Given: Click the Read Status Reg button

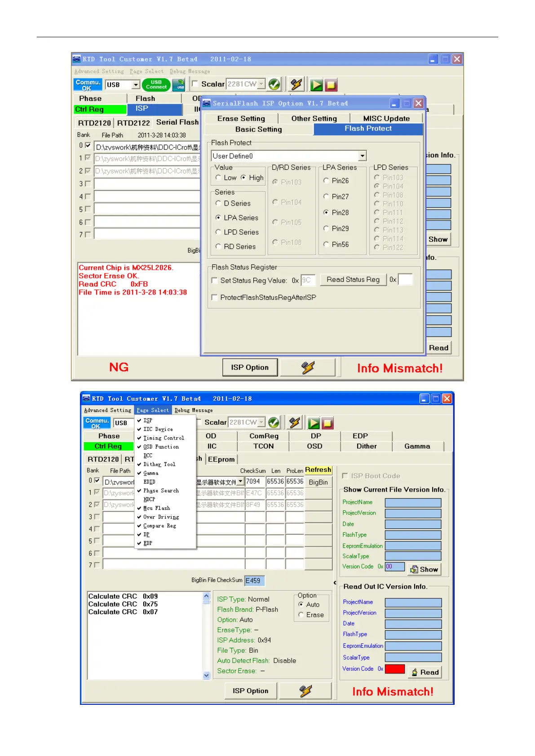Looking at the screenshot, I should pos(353,280).
